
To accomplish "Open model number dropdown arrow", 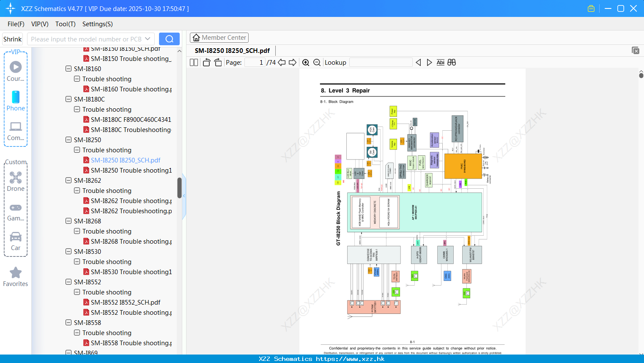I will click(148, 39).
